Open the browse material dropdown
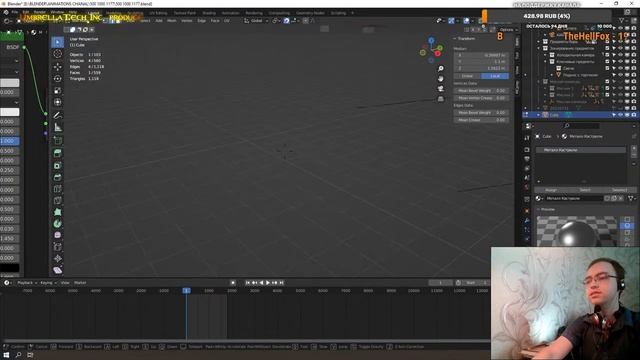Image resolution: width=640 pixels, height=360 pixels. pyautogui.click(x=540, y=198)
